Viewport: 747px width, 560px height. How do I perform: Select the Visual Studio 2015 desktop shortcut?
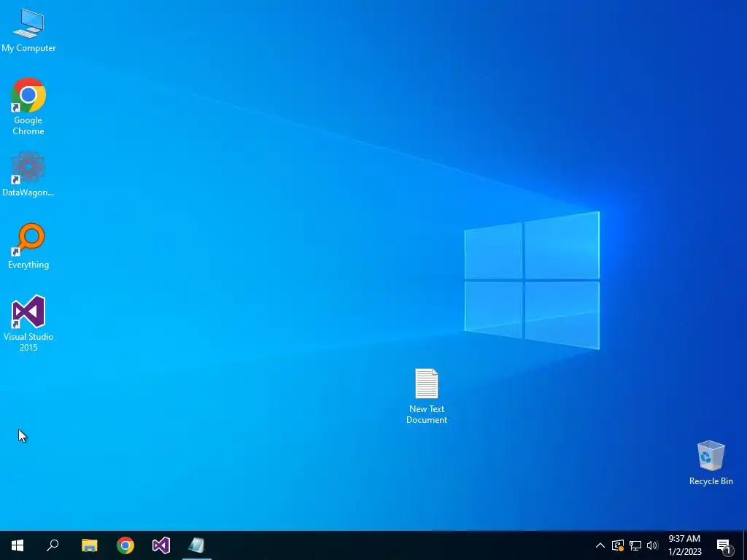click(x=28, y=324)
